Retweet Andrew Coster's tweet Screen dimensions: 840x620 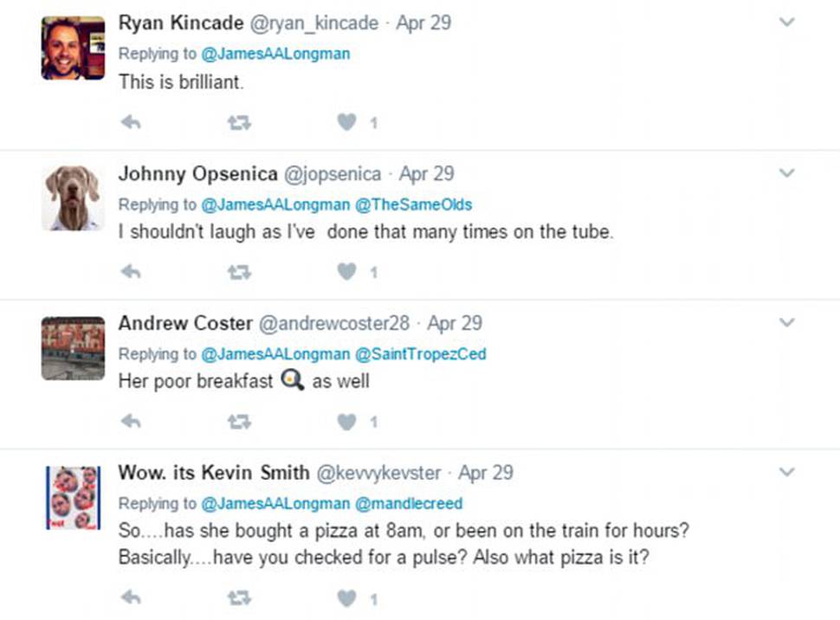point(239,423)
